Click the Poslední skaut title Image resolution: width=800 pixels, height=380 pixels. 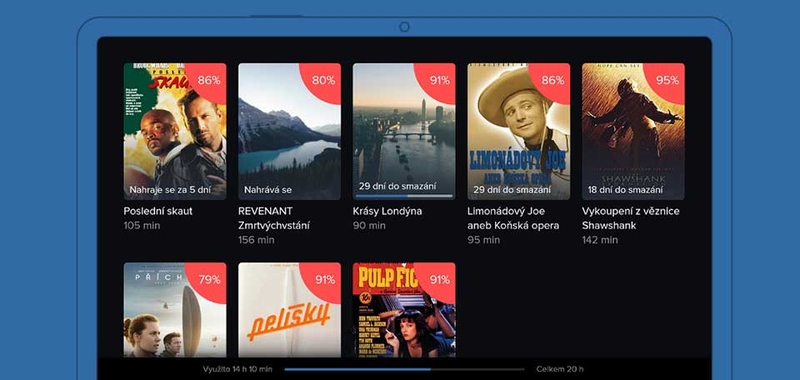point(158,211)
